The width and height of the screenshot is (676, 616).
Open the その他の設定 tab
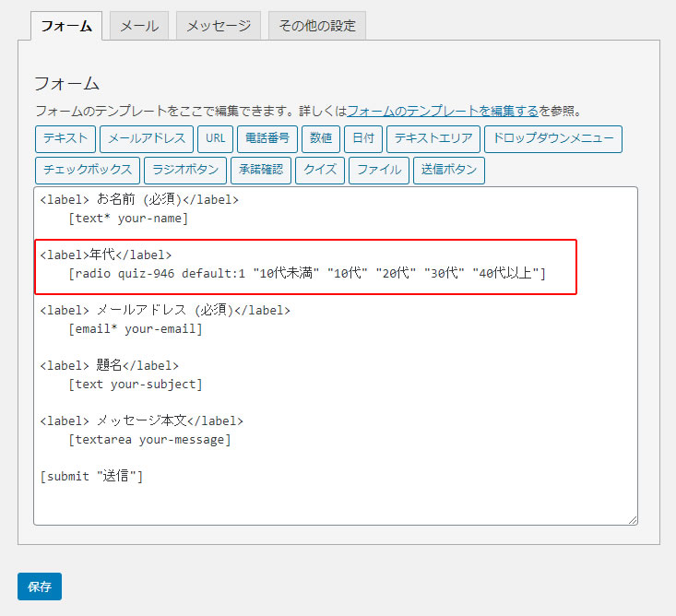(x=317, y=26)
